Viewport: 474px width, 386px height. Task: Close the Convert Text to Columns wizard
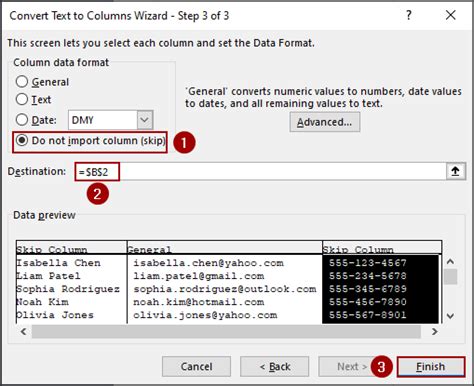click(x=451, y=15)
